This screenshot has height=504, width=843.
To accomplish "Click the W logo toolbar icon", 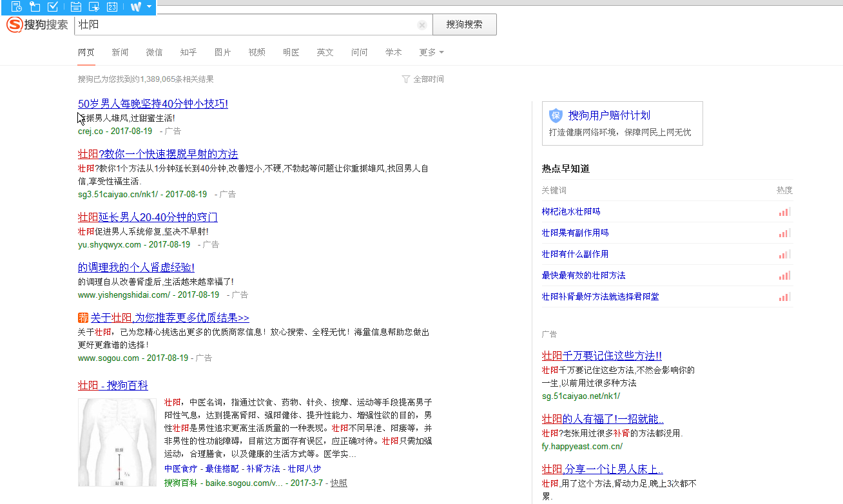I will click(x=136, y=6).
